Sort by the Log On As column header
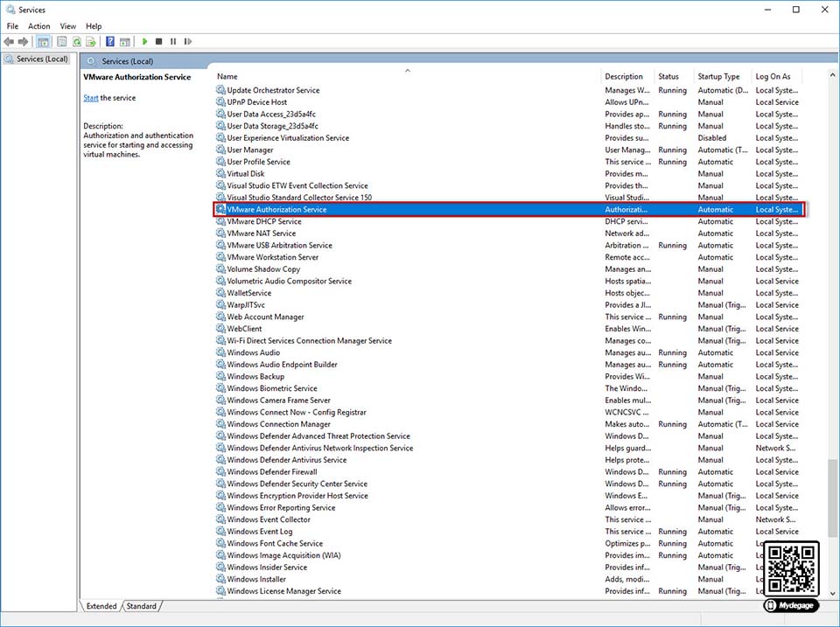840x627 pixels. click(x=779, y=76)
